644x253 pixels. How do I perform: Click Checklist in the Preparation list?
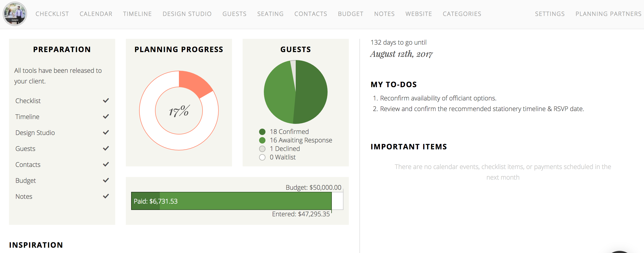[x=28, y=101]
